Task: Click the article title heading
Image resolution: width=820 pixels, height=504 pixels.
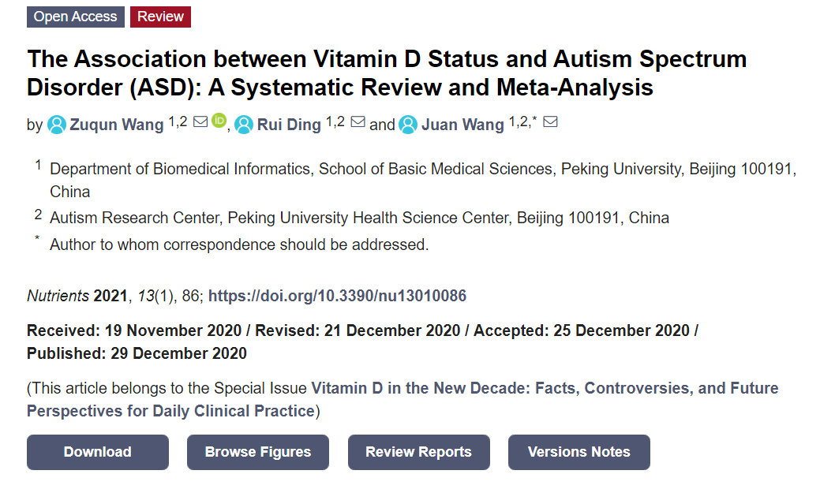Action: [x=387, y=73]
